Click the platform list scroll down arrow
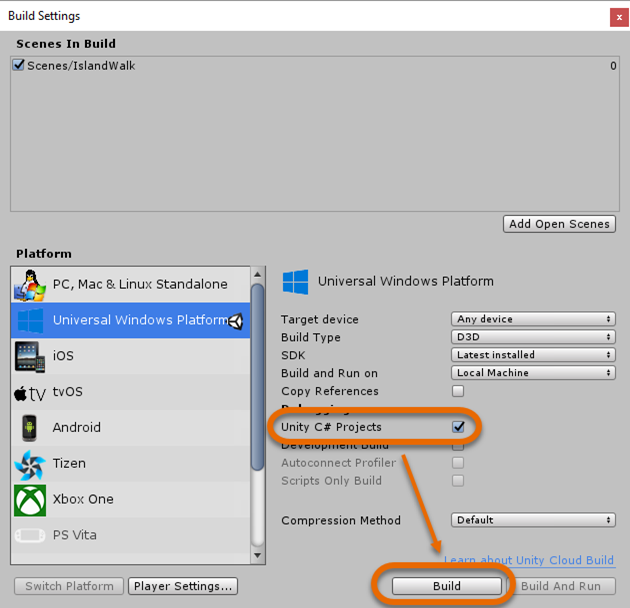Screen dimensions: 630x608 [x=258, y=556]
